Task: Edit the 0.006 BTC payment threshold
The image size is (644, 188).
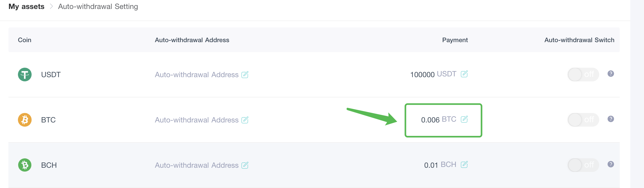Action: tap(464, 119)
